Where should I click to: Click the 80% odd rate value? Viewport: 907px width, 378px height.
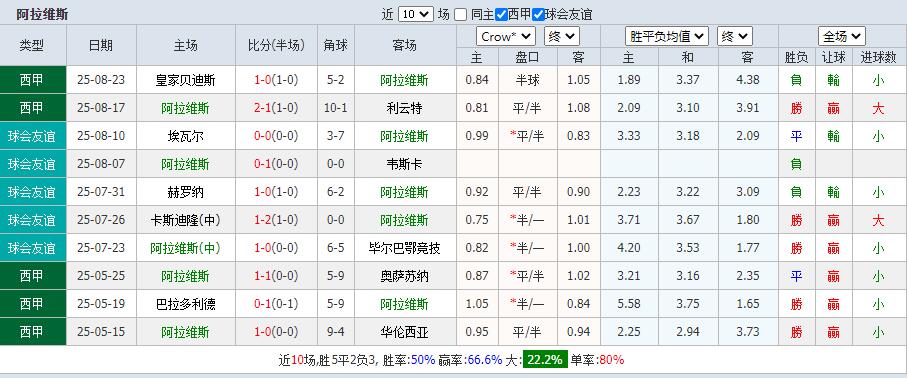pos(611,359)
